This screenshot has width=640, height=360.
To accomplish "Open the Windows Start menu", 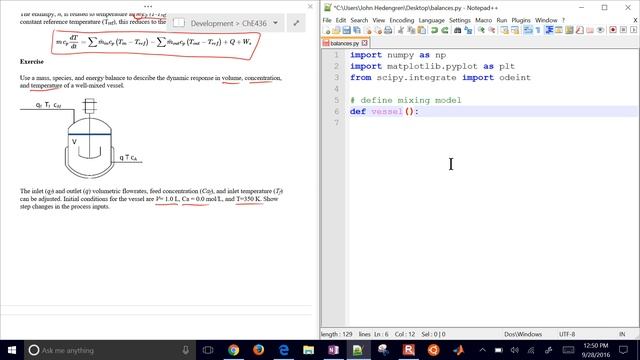I will click(x=12, y=350).
